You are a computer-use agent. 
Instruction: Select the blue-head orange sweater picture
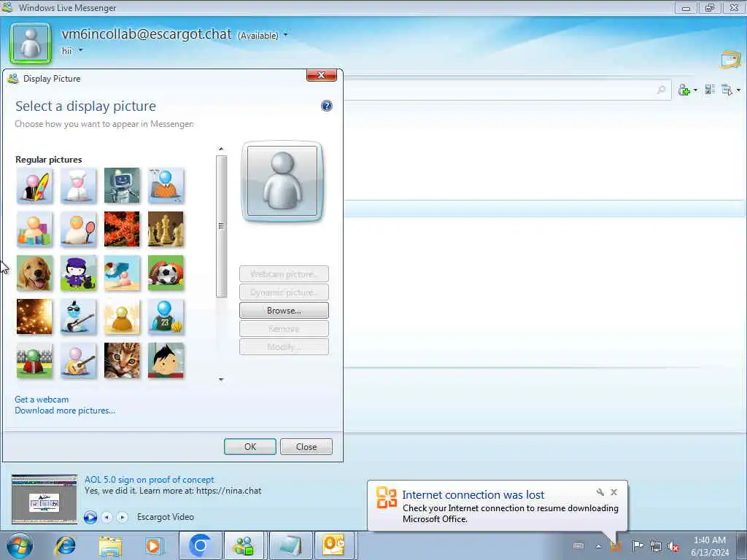[166, 186]
